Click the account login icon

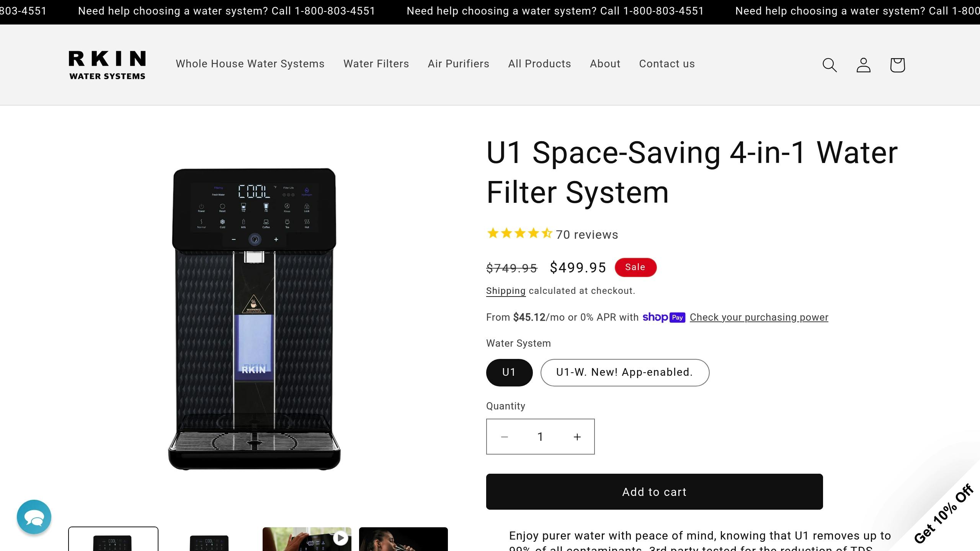(x=863, y=65)
